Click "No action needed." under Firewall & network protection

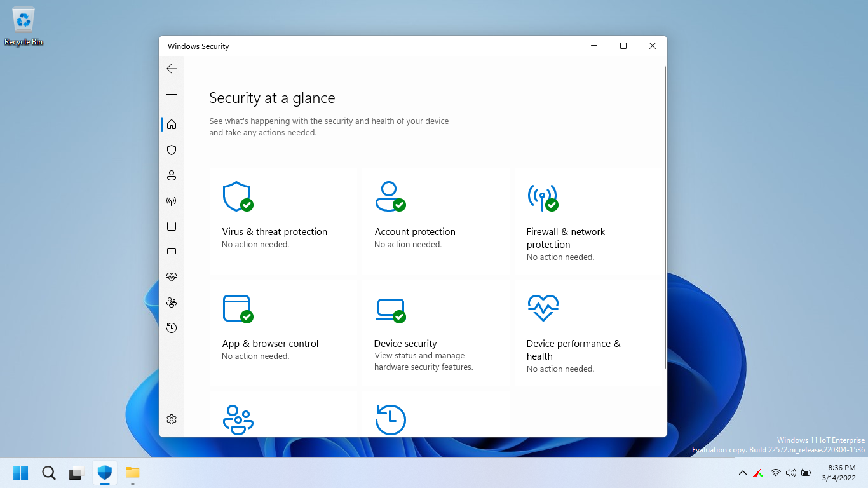tap(560, 257)
